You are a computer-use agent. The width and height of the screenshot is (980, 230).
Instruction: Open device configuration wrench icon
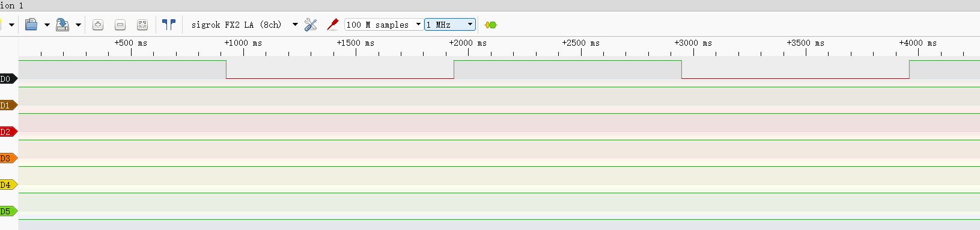pos(311,25)
